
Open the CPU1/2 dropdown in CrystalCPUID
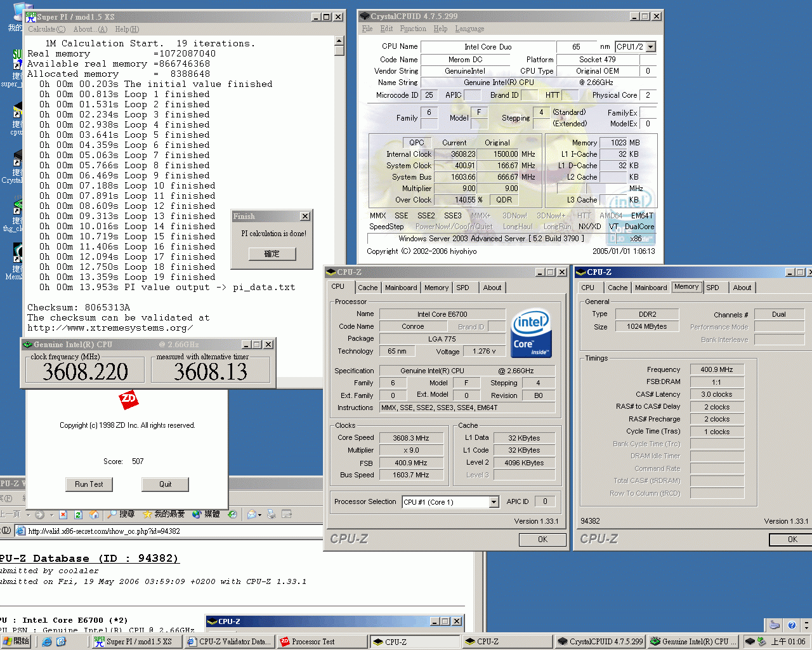point(651,47)
